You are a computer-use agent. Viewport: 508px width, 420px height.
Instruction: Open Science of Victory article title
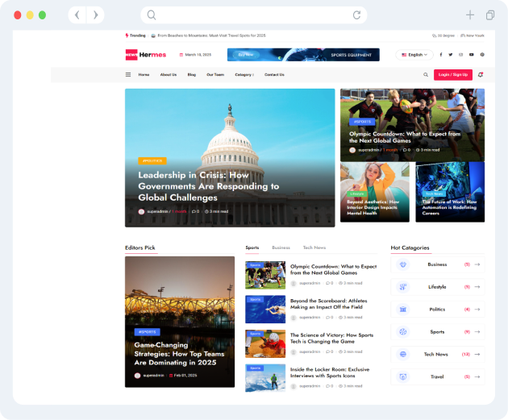[331, 338]
